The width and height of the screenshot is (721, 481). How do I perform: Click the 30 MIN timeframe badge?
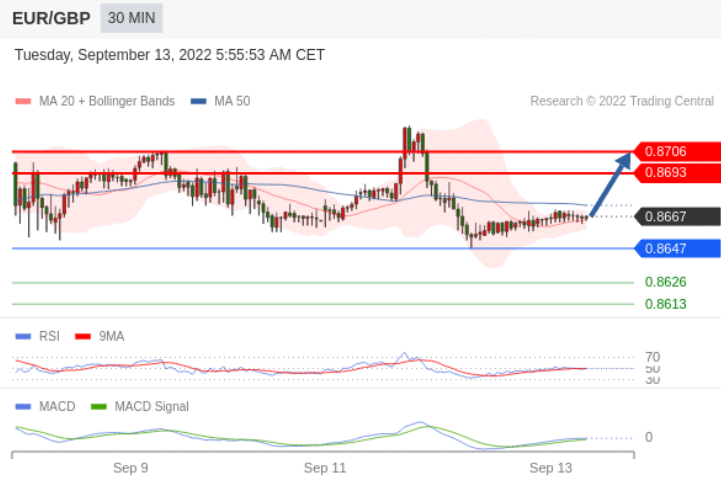(132, 18)
